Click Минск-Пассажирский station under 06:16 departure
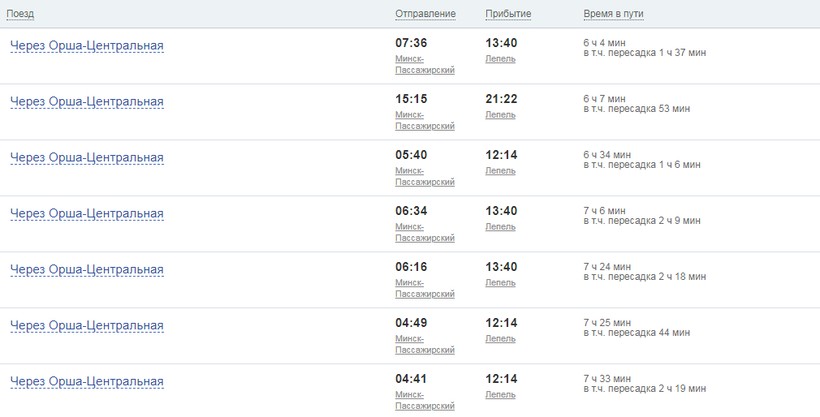The width and height of the screenshot is (820, 417). [x=425, y=289]
